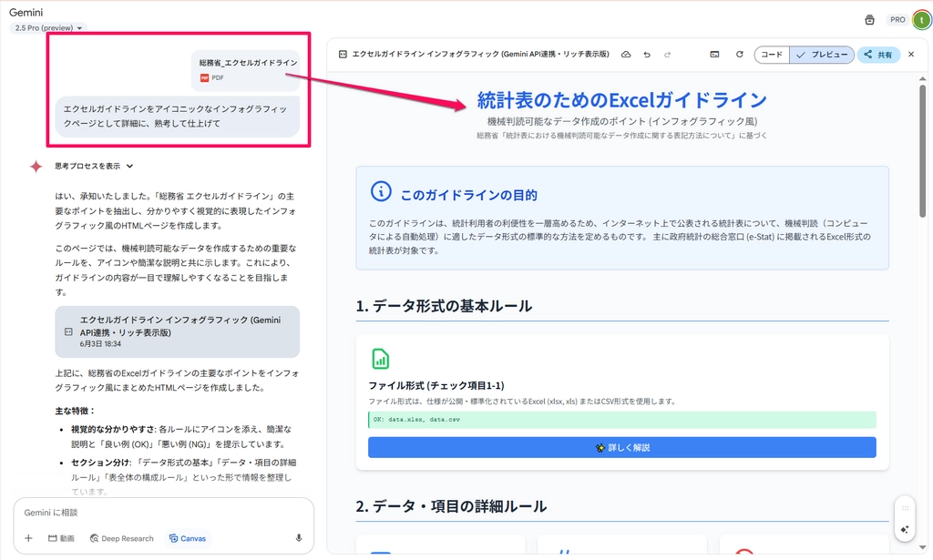This screenshot has width=933, height=560.
Task: Click the canvas title エクセルガイドライン インフォグラフィック
Action: click(x=480, y=54)
